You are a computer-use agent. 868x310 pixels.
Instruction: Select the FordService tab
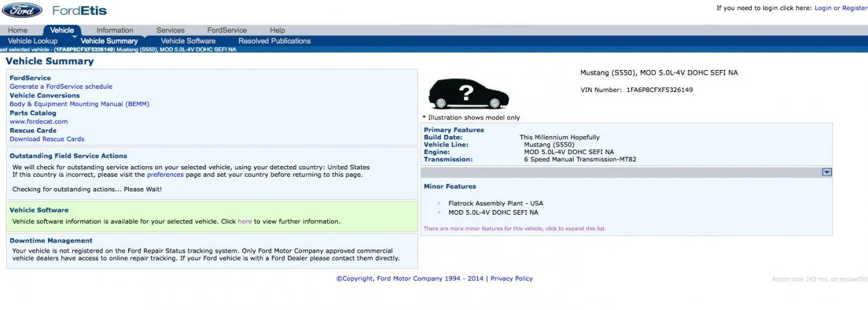click(227, 30)
